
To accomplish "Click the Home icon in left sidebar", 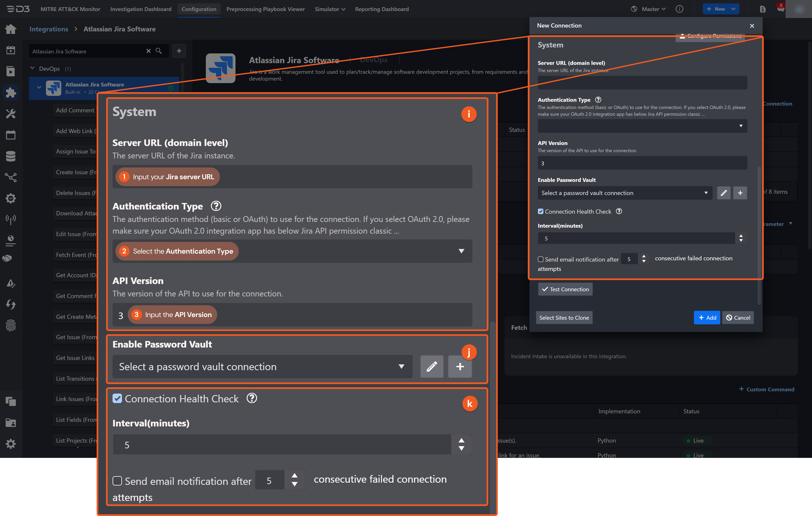I will 11,29.
